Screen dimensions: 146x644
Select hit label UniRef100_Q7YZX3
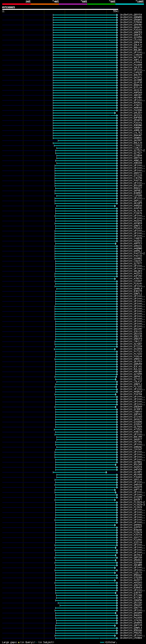[x=131, y=379]
